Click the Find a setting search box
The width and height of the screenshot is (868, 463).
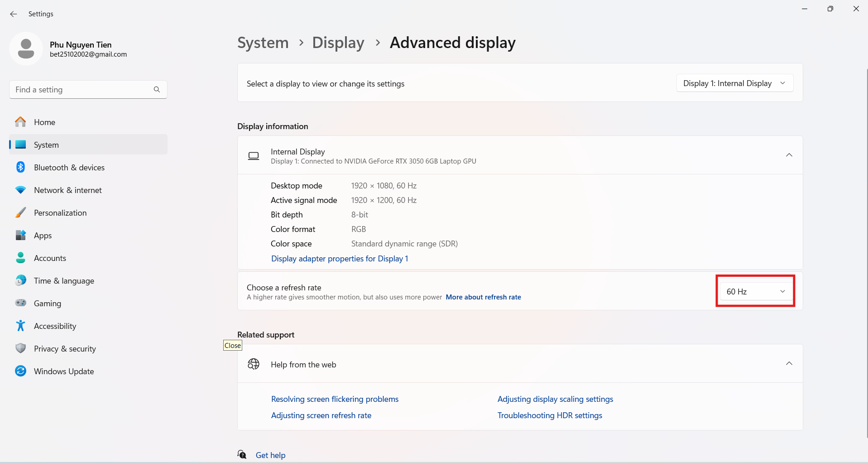(x=88, y=89)
